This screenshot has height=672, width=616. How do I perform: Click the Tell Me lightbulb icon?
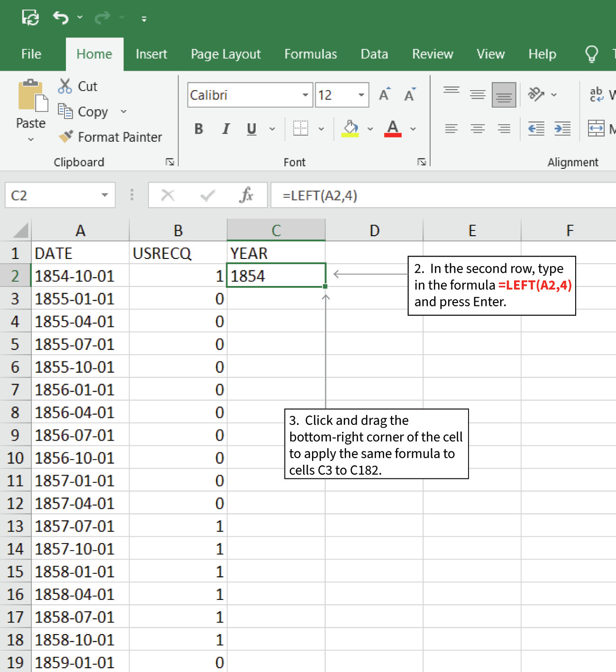591,54
